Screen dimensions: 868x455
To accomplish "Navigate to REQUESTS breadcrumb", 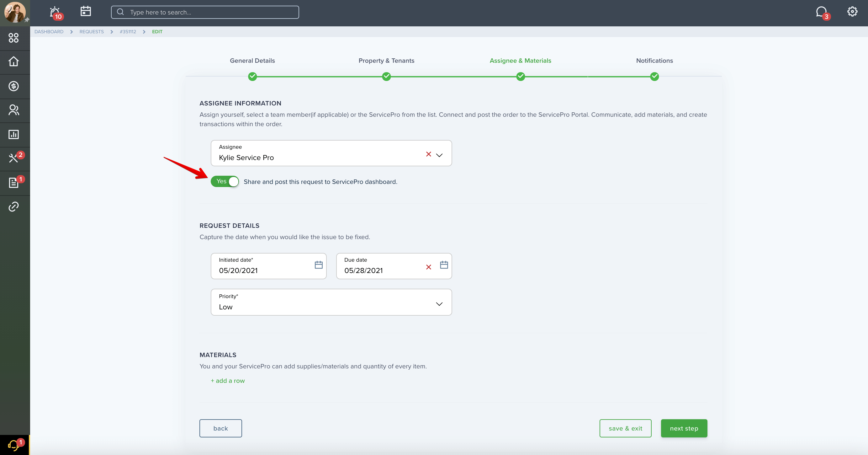I will [x=91, y=32].
